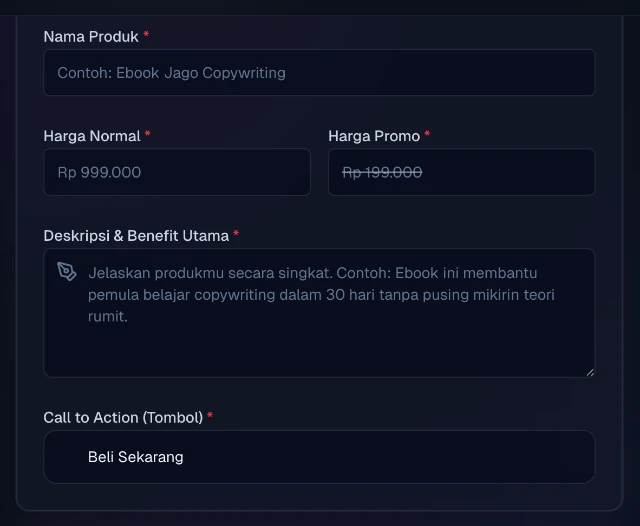Click the red asterisk after Harga Promo
The height and width of the screenshot is (526, 640).
point(428,135)
